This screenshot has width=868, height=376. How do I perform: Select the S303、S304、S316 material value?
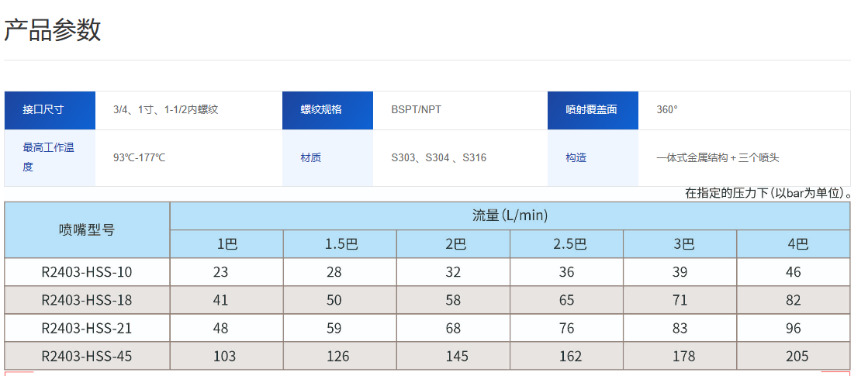click(x=439, y=157)
